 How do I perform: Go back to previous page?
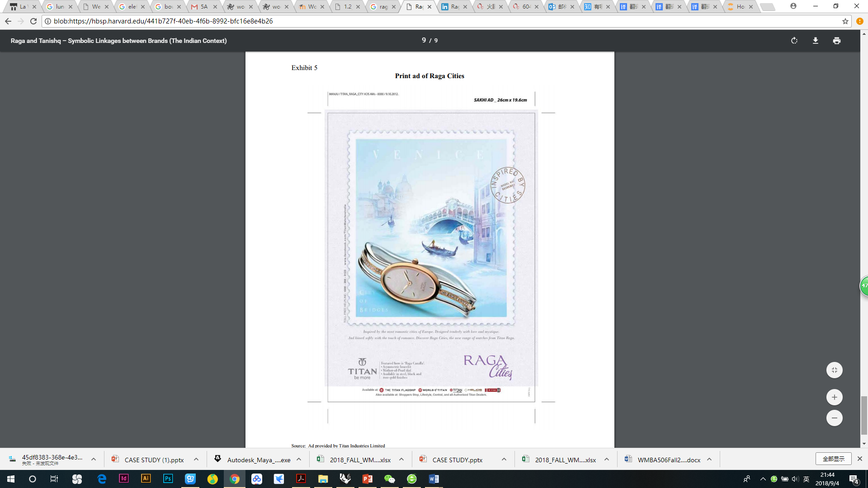(8, 21)
